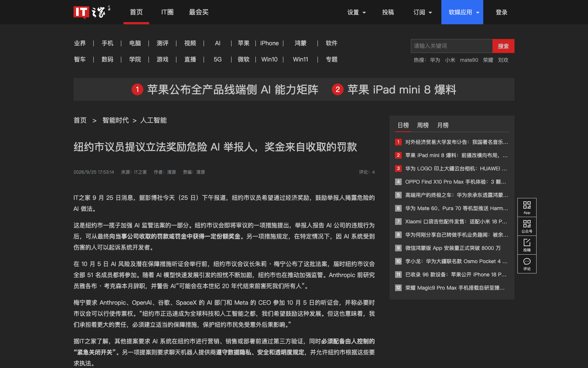Click the article title 纽约市议员提议立法奖励危险 AI 举报人
The image size is (588, 368).
215,147
